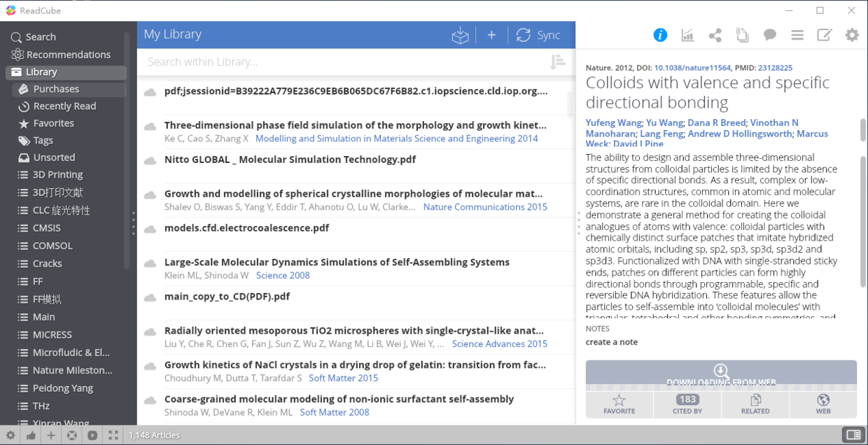Open the Purchases section
Viewport: 868px width, 445px height.
[69, 89]
